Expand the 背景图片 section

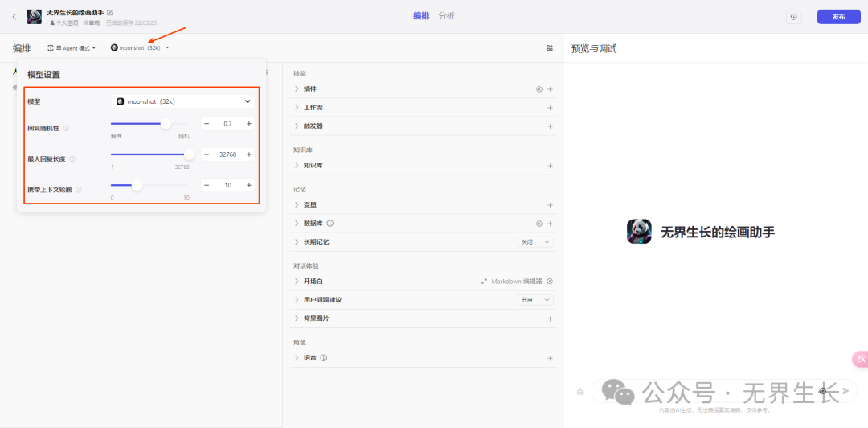pos(297,319)
